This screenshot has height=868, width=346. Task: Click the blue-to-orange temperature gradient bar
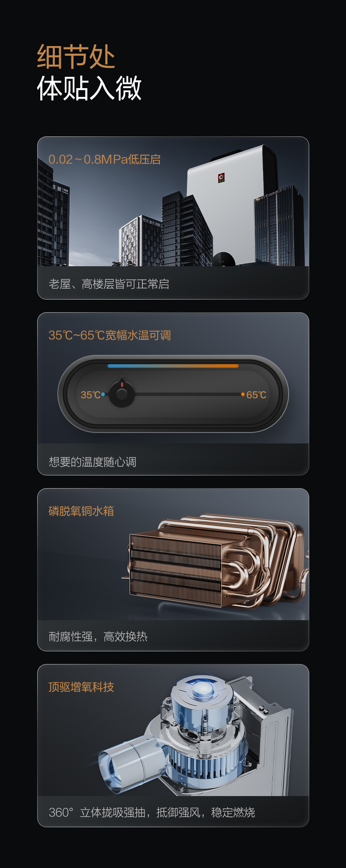point(173,366)
